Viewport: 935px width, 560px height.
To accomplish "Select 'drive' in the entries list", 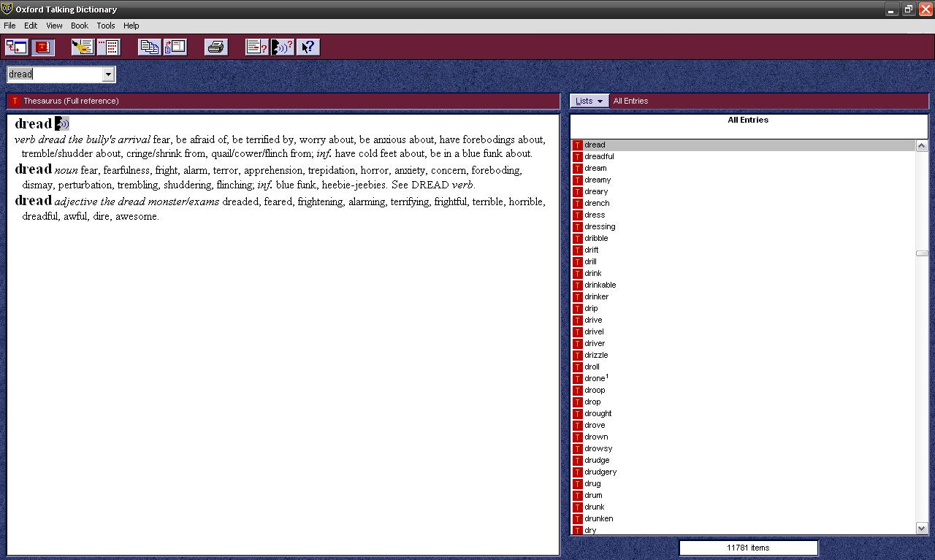I will 593,320.
